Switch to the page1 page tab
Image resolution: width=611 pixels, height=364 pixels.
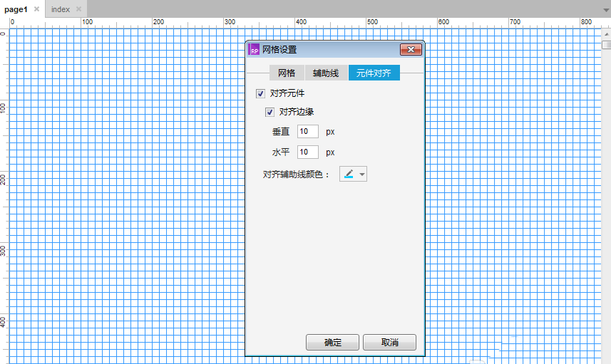coord(16,9)
